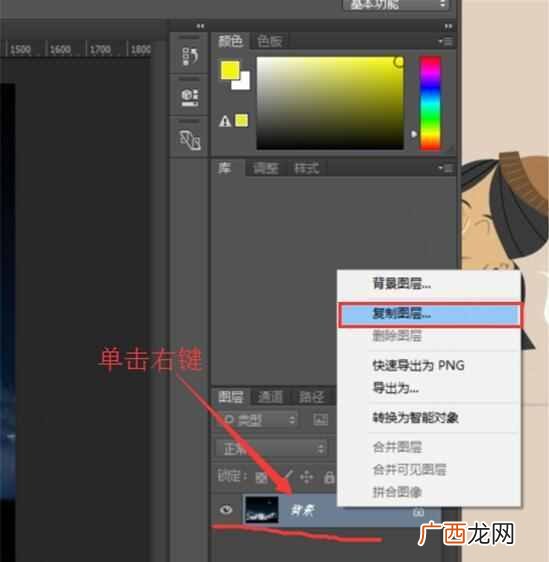Toggle lock transparent pixels icon
The height and width of the screenshot is (562, 549).
[261, 477]
